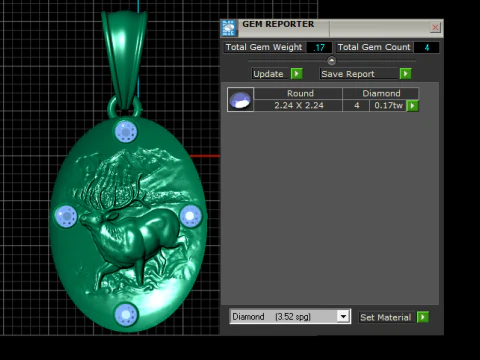
Task: Click the '0.17tw' weight cell
Action: (388, 105)
